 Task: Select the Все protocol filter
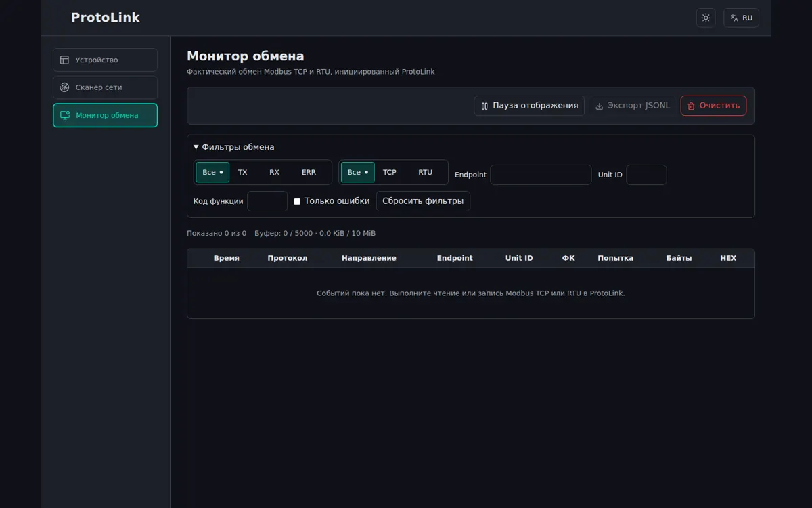(357, 172)
